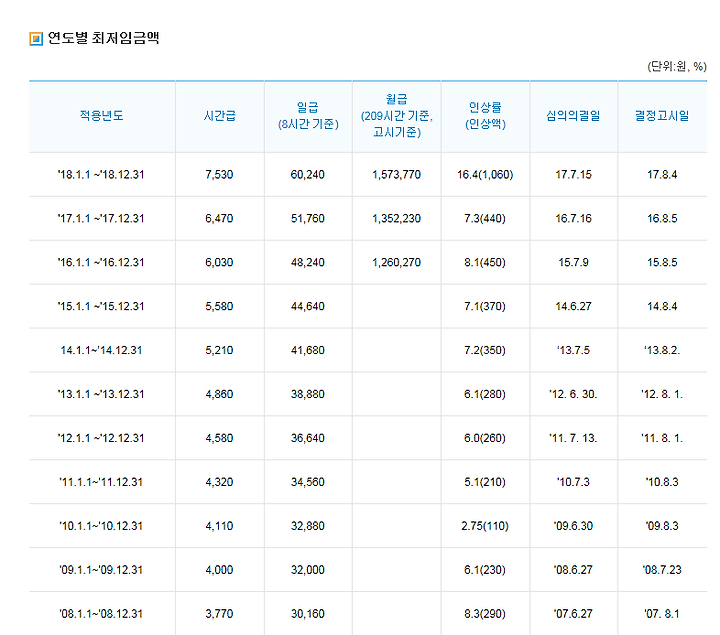Click the 인상률 (인상액) column header

pos(485,116)
